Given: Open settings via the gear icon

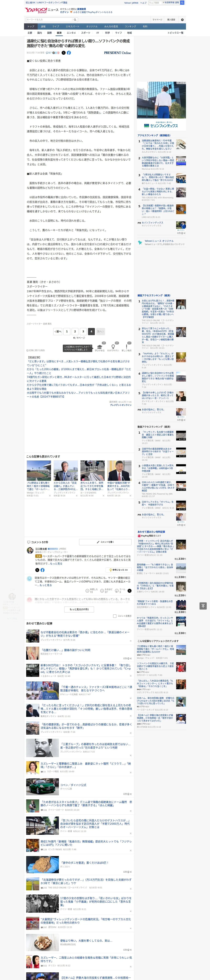Looking at the screenshot, I should [182, 19].
